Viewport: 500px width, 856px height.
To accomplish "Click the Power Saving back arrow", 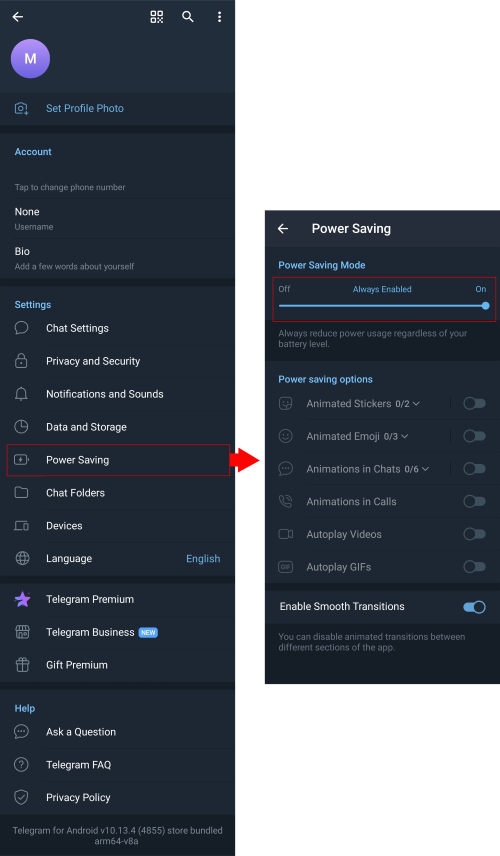I will 283,229.
